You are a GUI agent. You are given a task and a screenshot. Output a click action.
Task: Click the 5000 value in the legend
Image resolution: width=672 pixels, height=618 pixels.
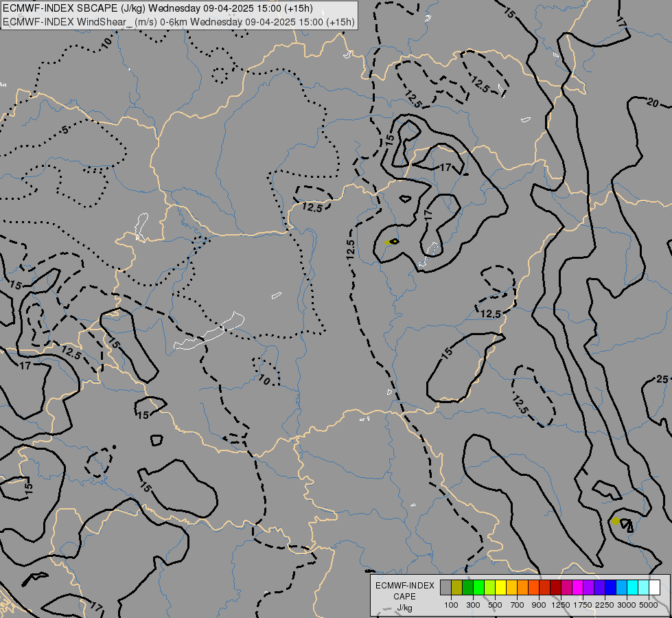pos(649,605)
